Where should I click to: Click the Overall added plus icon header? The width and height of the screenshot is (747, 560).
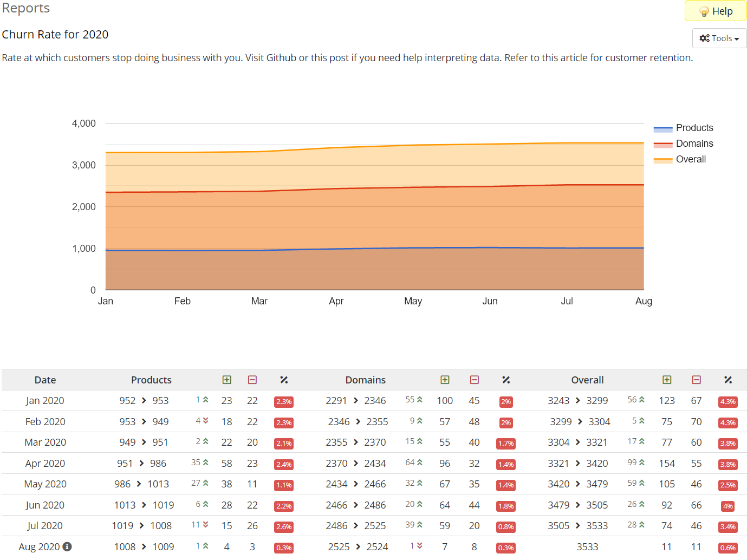(x=667, y=380)
